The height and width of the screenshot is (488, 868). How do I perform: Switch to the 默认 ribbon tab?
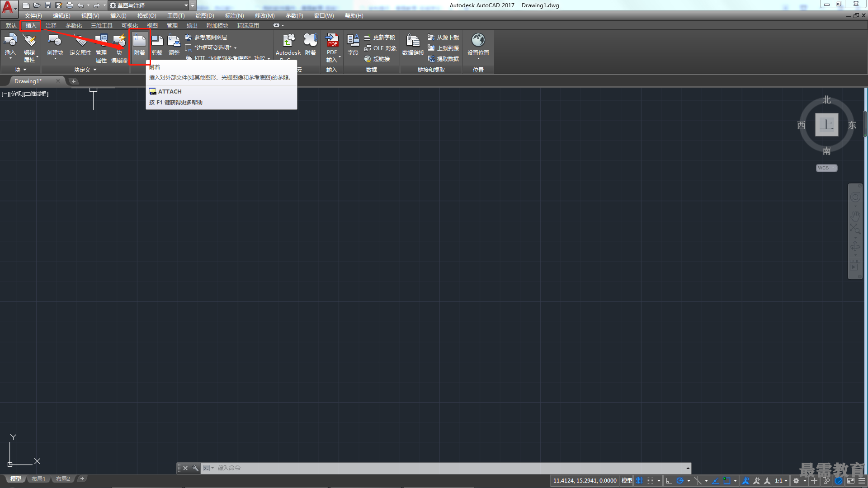pyautogui.click(x=11, y=26)
